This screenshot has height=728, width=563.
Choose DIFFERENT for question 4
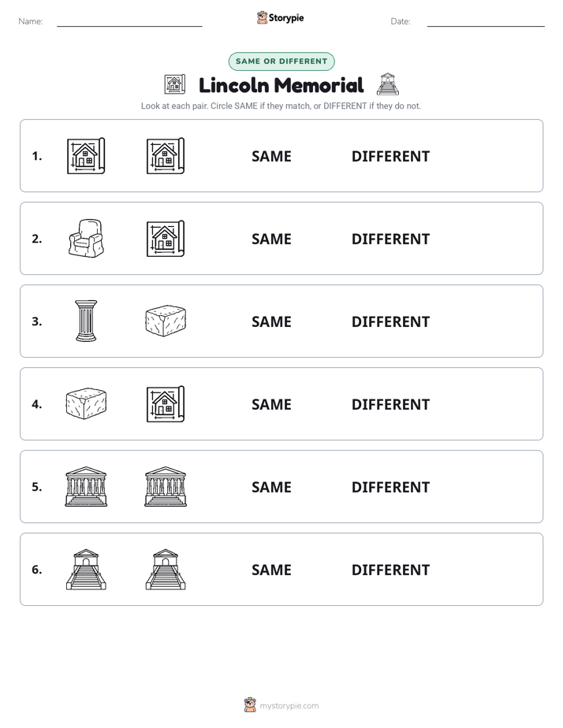[390, 404]
